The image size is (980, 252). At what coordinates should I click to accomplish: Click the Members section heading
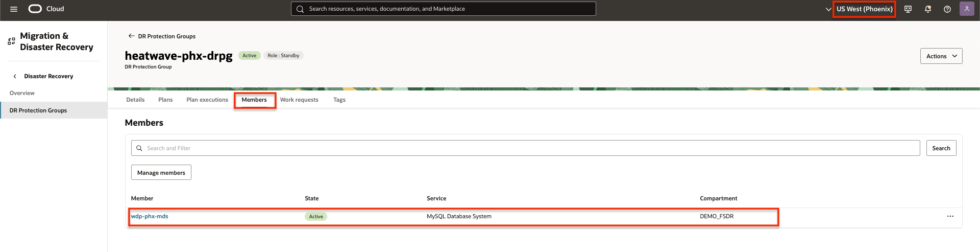[144, 123]
